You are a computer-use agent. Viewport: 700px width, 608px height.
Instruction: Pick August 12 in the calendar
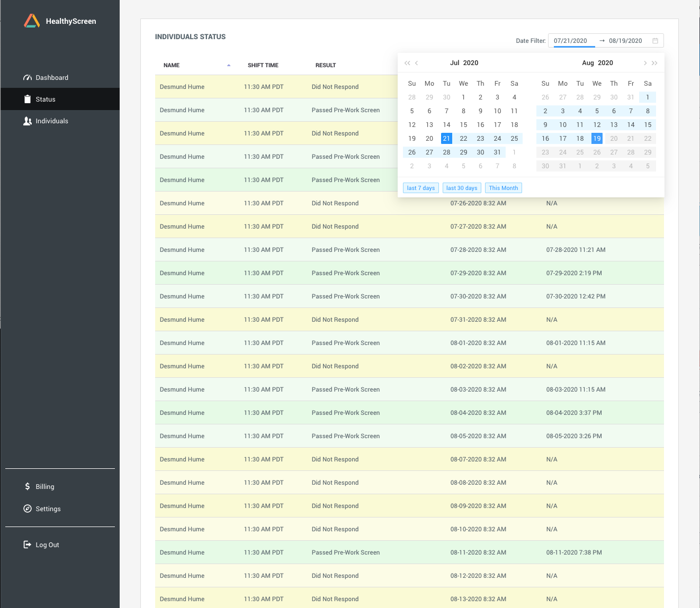[x=597, y=125]
